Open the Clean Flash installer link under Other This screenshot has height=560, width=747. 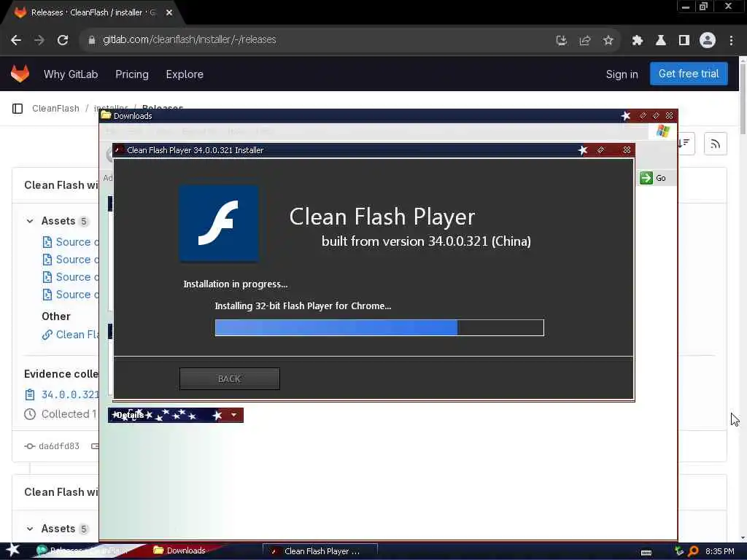click(x=77, y=335)
